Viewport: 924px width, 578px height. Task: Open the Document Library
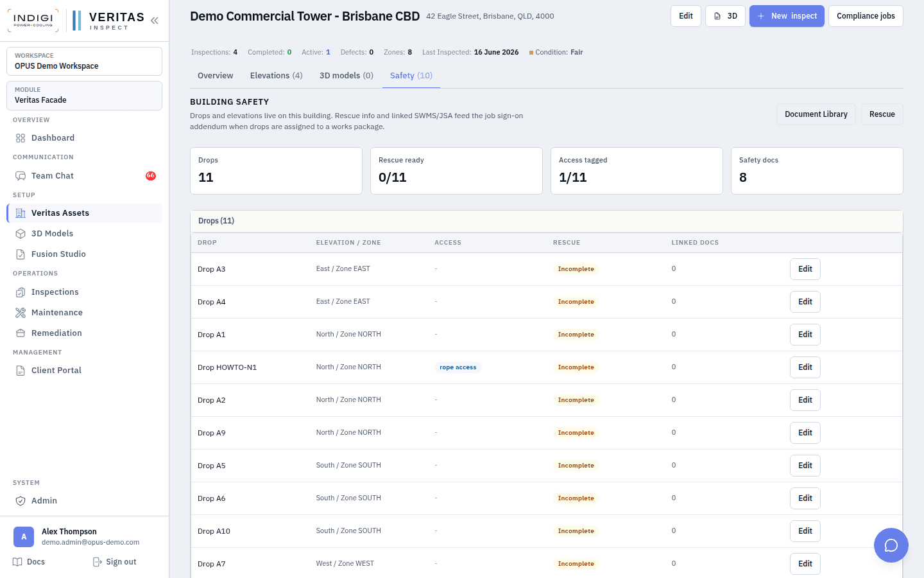pyautogui.click(x=816, y=114)
